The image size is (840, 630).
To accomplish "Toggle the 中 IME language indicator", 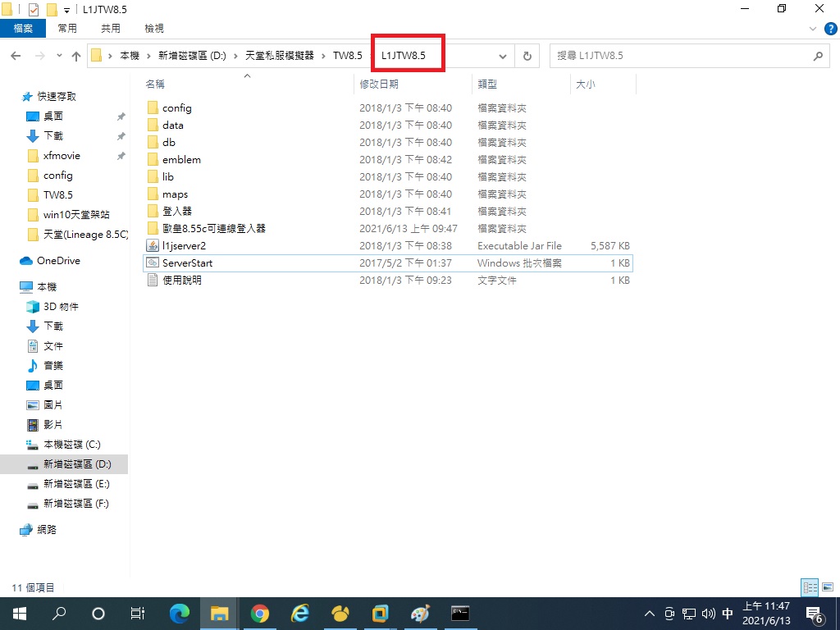I will (x=728, y=614).
